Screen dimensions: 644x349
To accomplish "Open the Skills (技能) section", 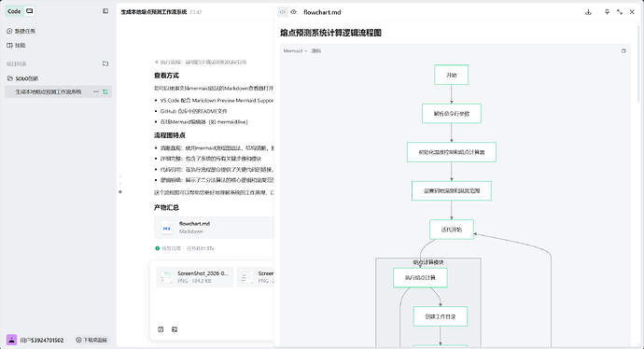I will [x=16, y=45].
